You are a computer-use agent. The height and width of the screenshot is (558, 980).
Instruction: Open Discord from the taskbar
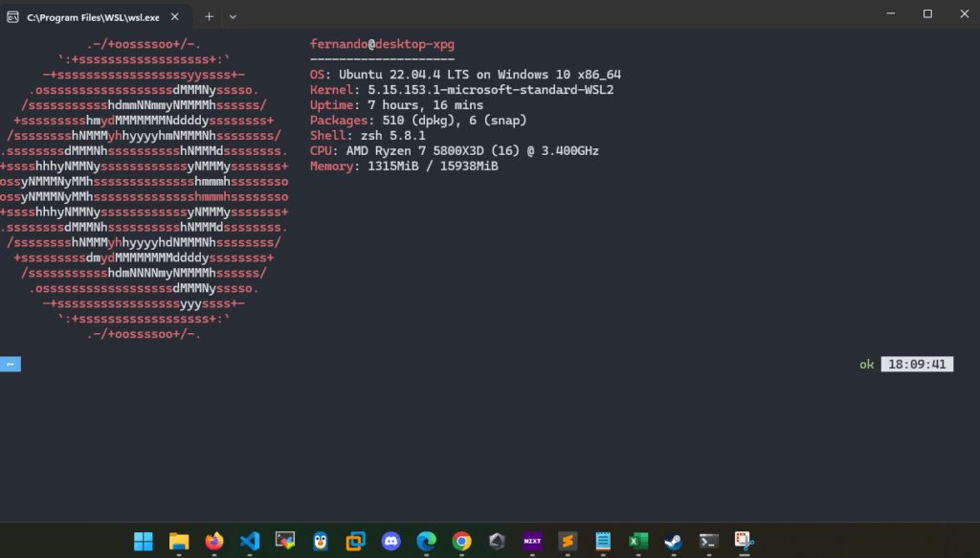(x=390, y=542)
